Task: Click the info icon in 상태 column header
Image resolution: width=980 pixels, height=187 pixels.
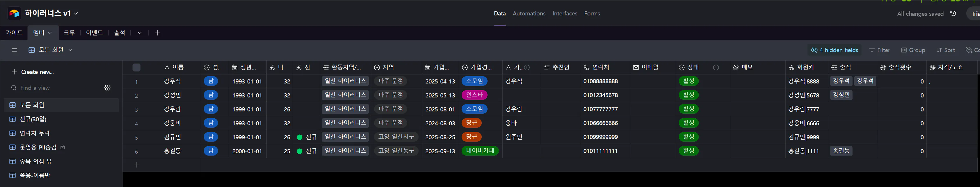Action: [x=716, y=67]
